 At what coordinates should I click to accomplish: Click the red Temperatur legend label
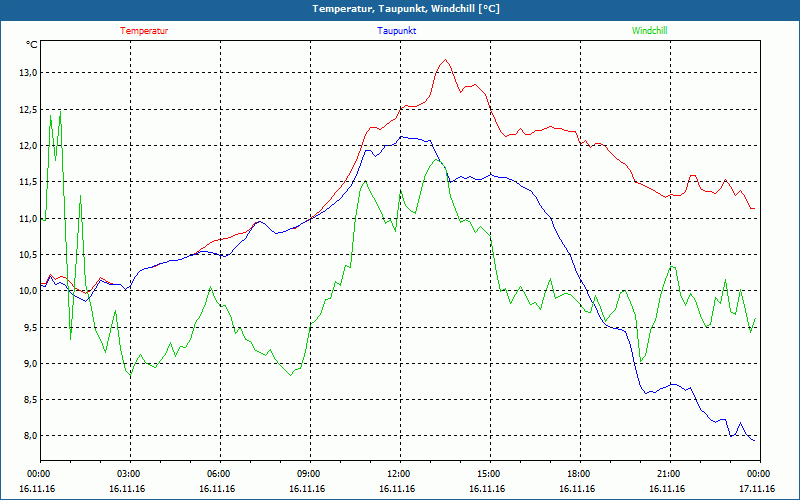144,31
